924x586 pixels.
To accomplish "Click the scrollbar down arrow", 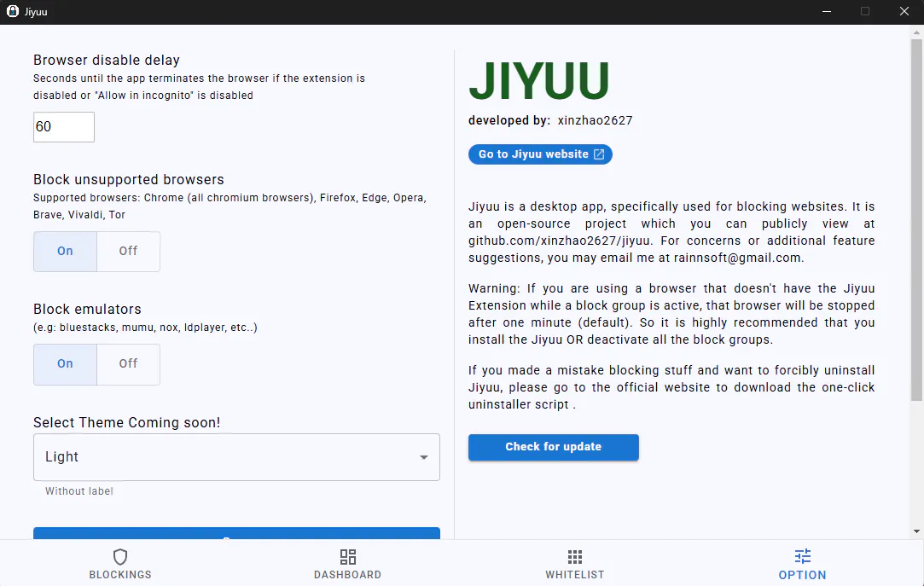I will [x=916, y=531].
